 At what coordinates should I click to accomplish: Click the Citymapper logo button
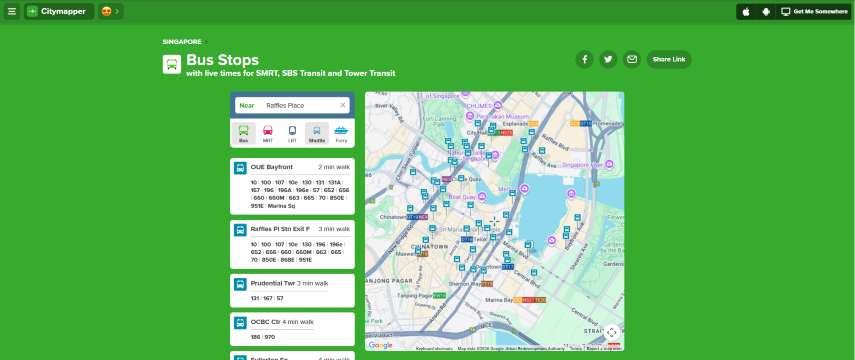tap(59, 11)
